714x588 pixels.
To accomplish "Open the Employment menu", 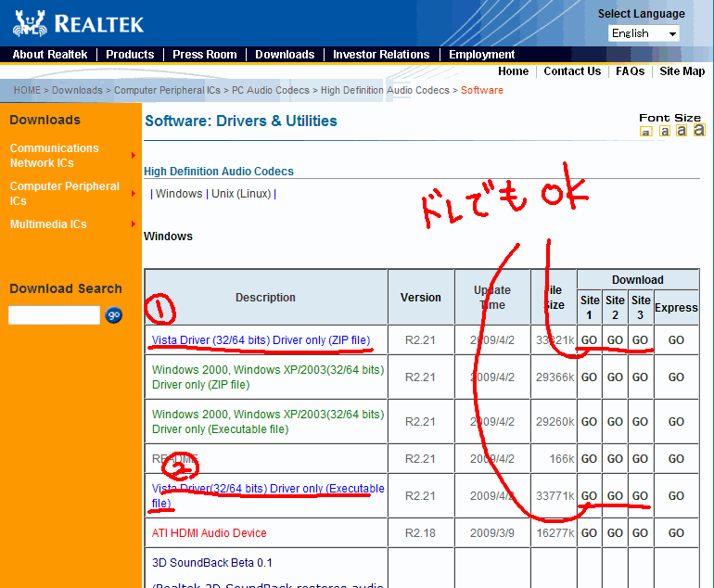I will tap(482, 54).
